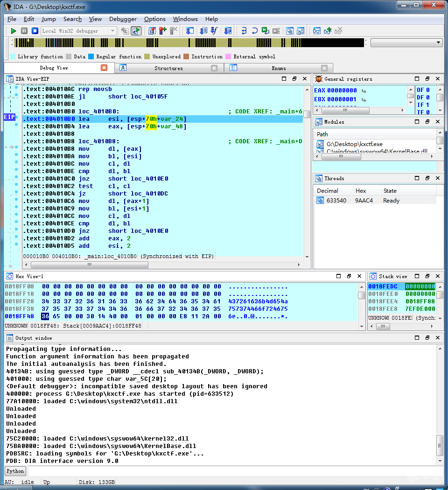Open the File menu
Image resolution: width=448 pixels, height=490 pixels.
[12, 19]
